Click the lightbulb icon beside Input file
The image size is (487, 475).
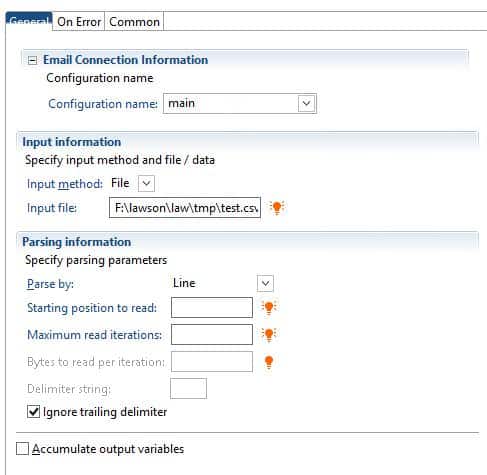(x=277, y=208)
